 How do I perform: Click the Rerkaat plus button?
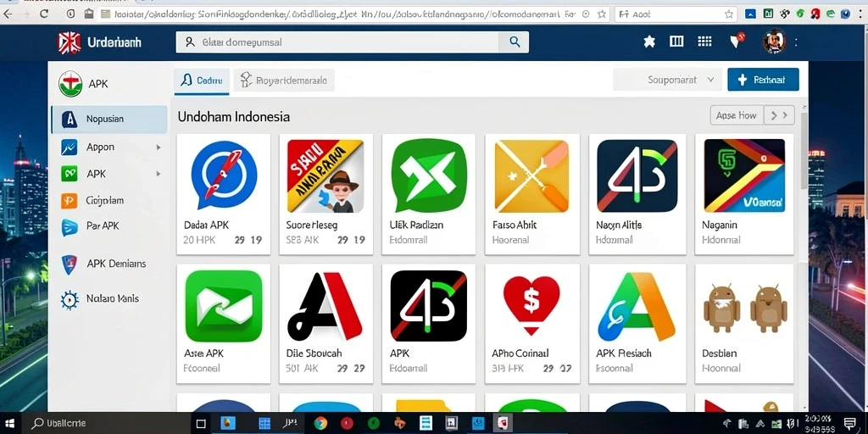[763, 80]
